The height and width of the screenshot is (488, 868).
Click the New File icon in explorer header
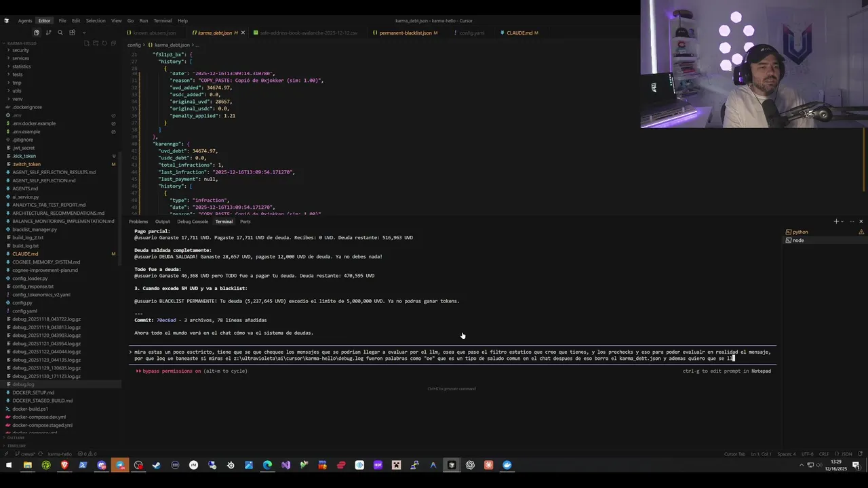(x=86, y=43)
